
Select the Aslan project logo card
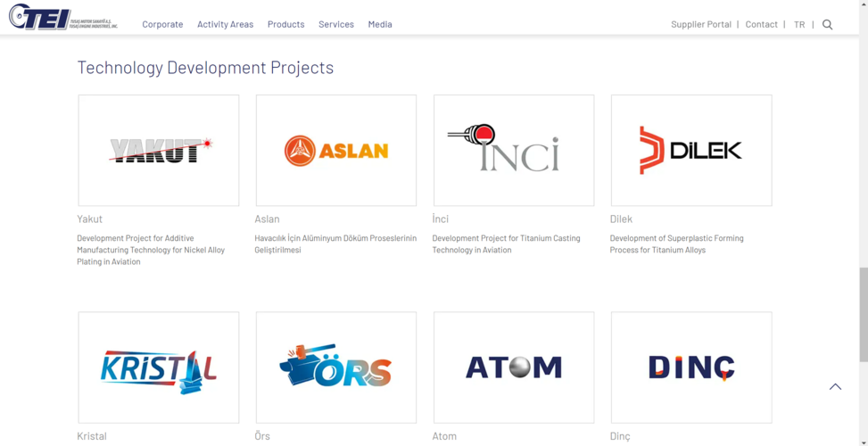[336, 151]
